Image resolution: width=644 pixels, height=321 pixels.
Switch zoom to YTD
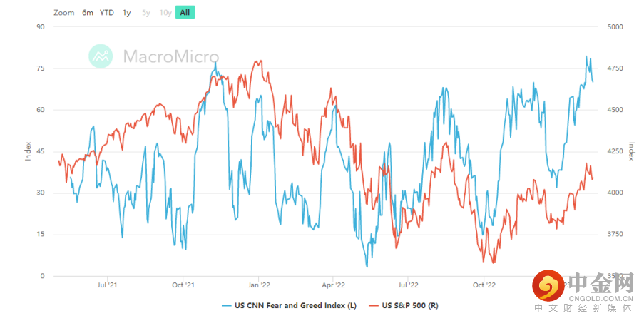coord(107,13)
